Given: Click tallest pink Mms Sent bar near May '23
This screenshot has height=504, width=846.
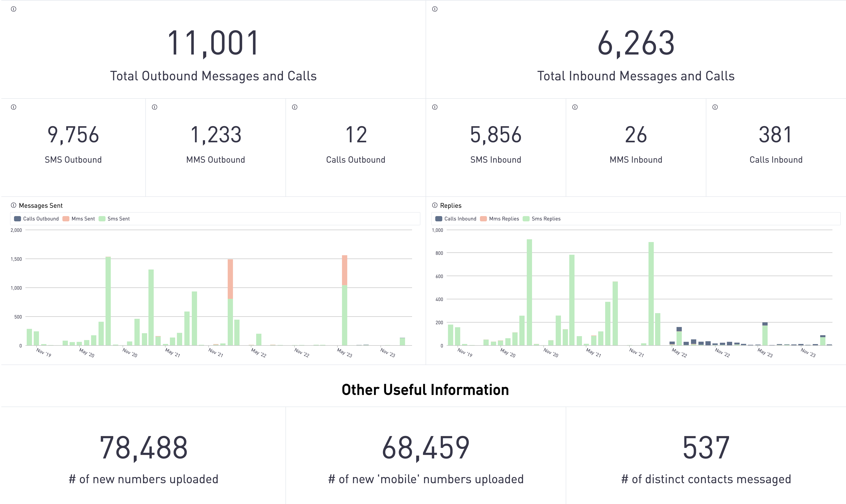Looking at the screenshot, I should pyautogui.click(x=344, y=270).
